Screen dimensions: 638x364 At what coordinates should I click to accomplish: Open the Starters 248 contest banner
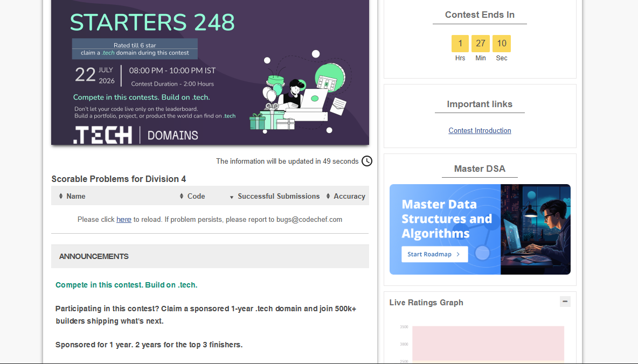(x=210, y=72)
